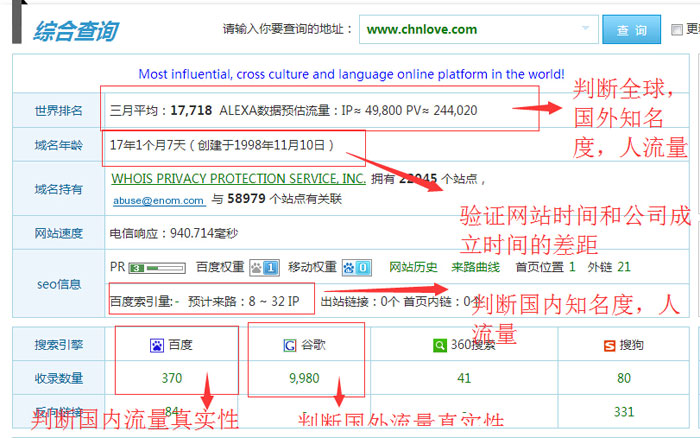The image size is (700, 438).
Task: Click the 百度权重 paw badge showing 1
Action: 264,268
